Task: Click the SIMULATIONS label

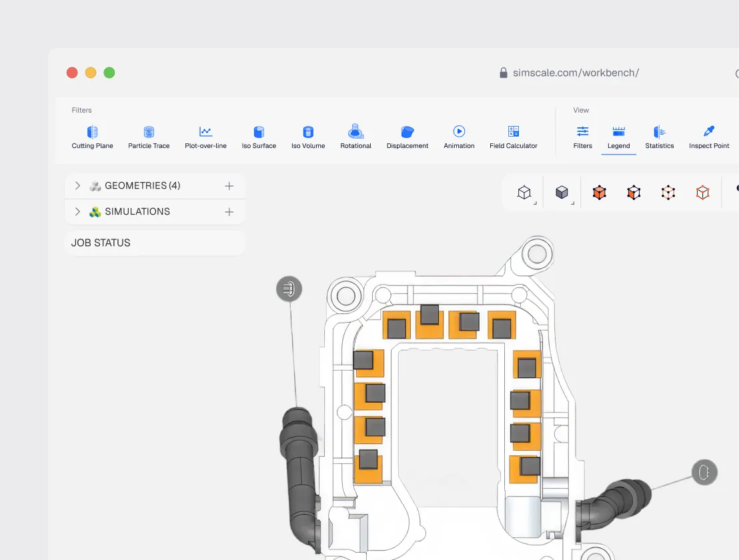Action: (x=137, y=211)
